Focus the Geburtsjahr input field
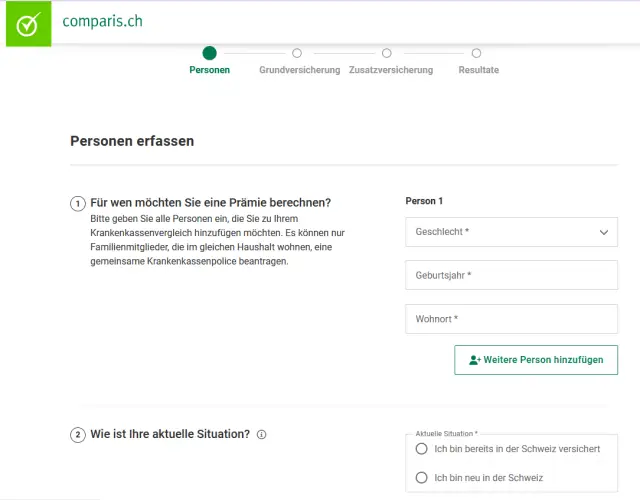The height and width of the screenshot is (500, 640). tap(511, 275)
